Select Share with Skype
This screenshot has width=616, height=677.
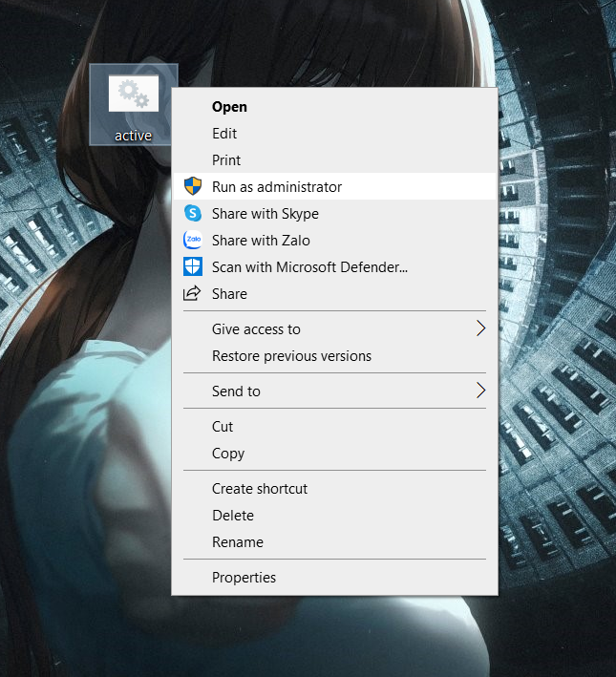335,213
